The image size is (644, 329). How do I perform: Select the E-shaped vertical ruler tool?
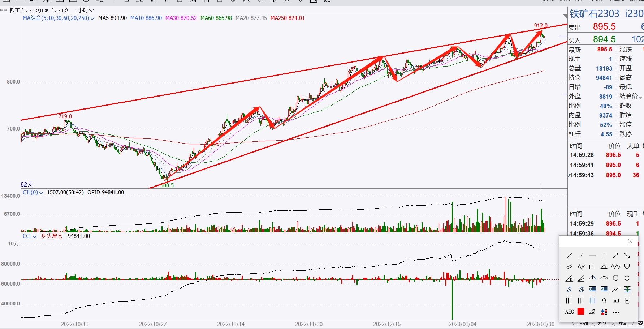pyautogui.click(x=627, y=300)
